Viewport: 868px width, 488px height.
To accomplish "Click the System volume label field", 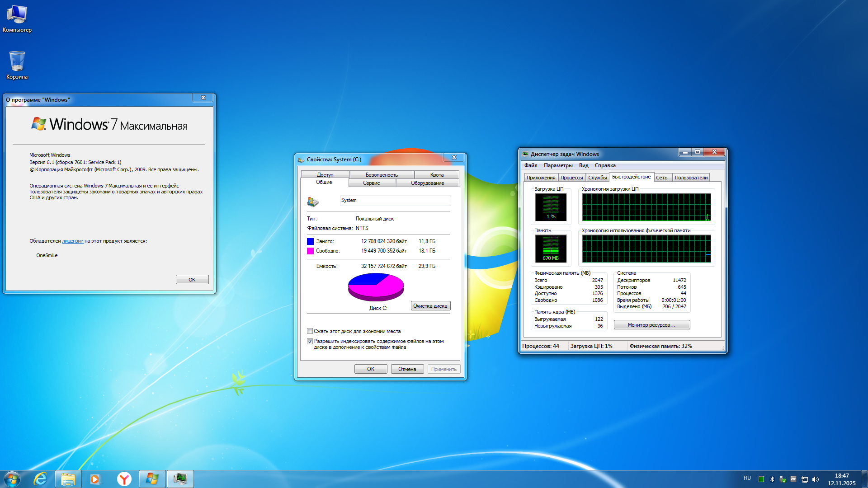I will (x=395, y=201).
